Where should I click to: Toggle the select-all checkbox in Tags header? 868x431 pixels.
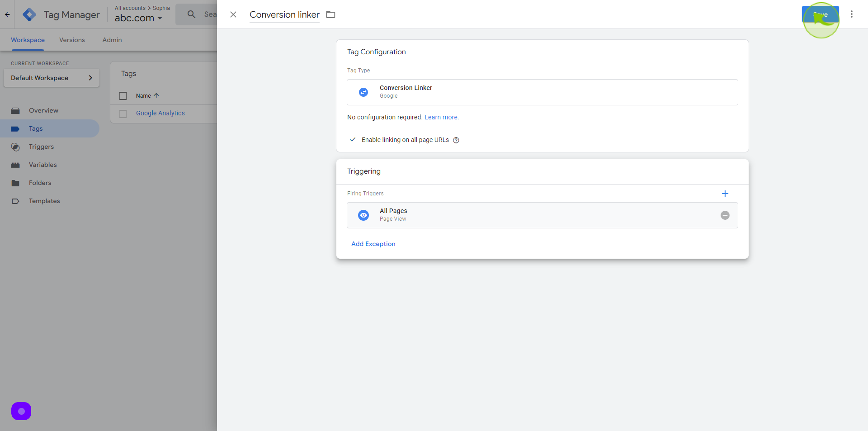pyautogui.click(x=123, y=96)
